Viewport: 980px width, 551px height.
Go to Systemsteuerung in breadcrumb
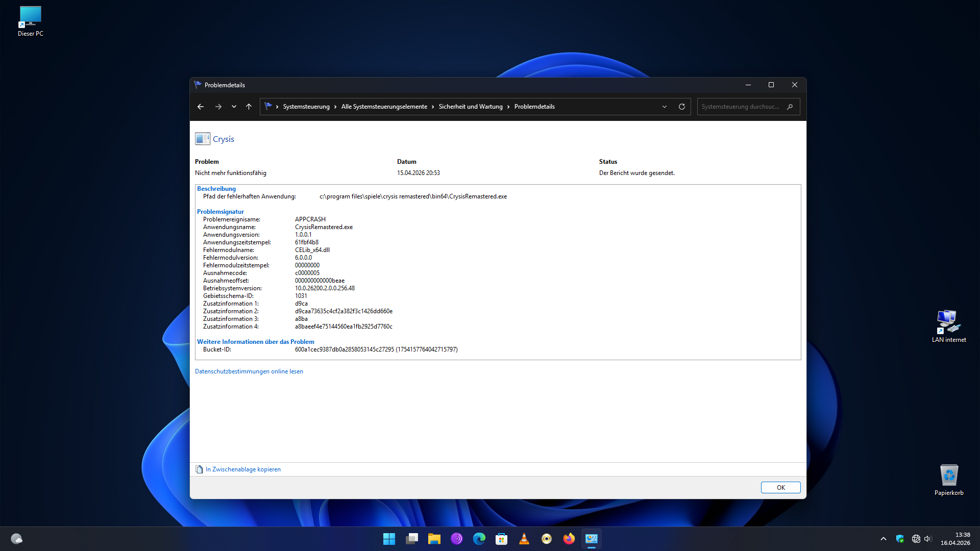point(306,107)
